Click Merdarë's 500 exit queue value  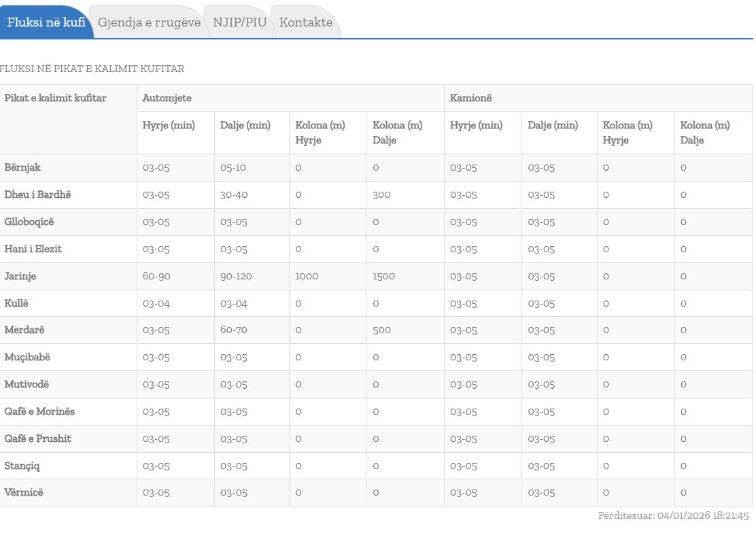(x=381, y=330)
